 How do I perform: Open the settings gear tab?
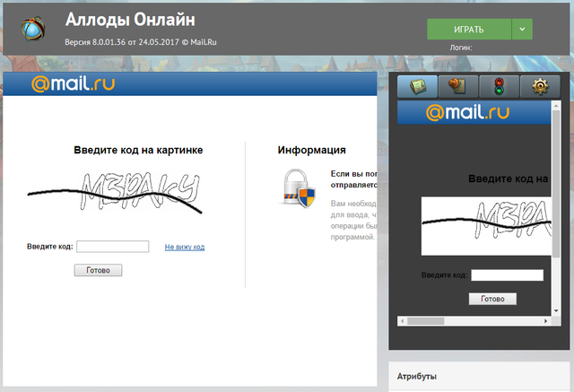point(540,87)
